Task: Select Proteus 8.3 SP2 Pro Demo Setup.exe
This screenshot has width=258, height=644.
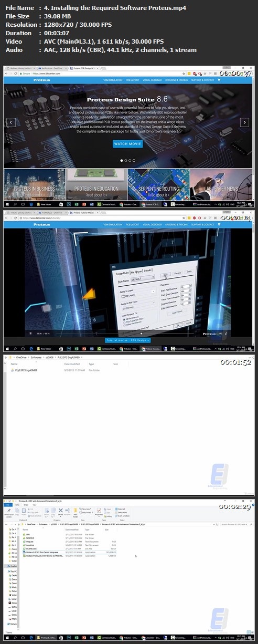Action: (x=70, y=553)
